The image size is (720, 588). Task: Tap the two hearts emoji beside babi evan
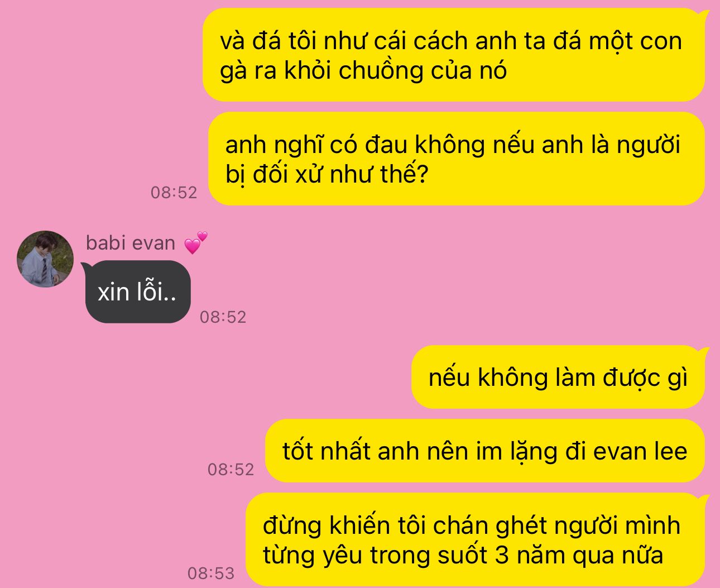(195, 243)
